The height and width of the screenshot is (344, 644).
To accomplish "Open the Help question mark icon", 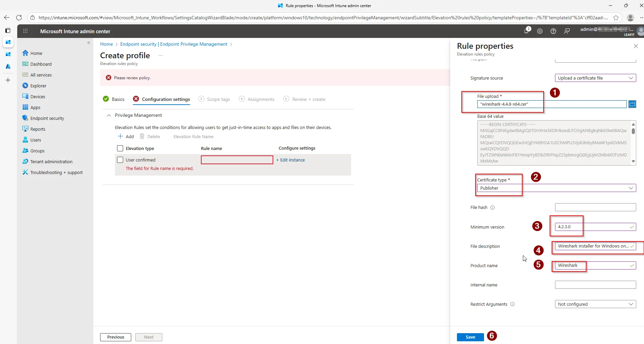I will (x=553, y=31).
